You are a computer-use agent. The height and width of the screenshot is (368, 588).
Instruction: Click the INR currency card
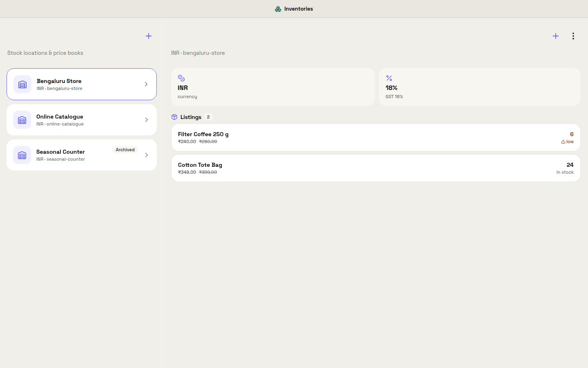[273, 87]
